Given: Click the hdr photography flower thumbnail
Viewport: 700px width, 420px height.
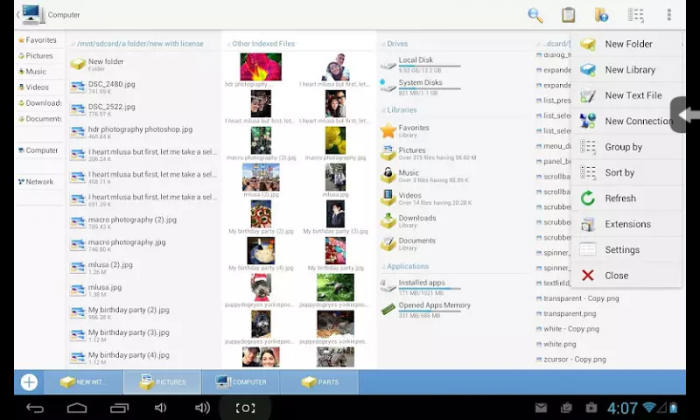Looking at the screenshot, I should 260,67.
